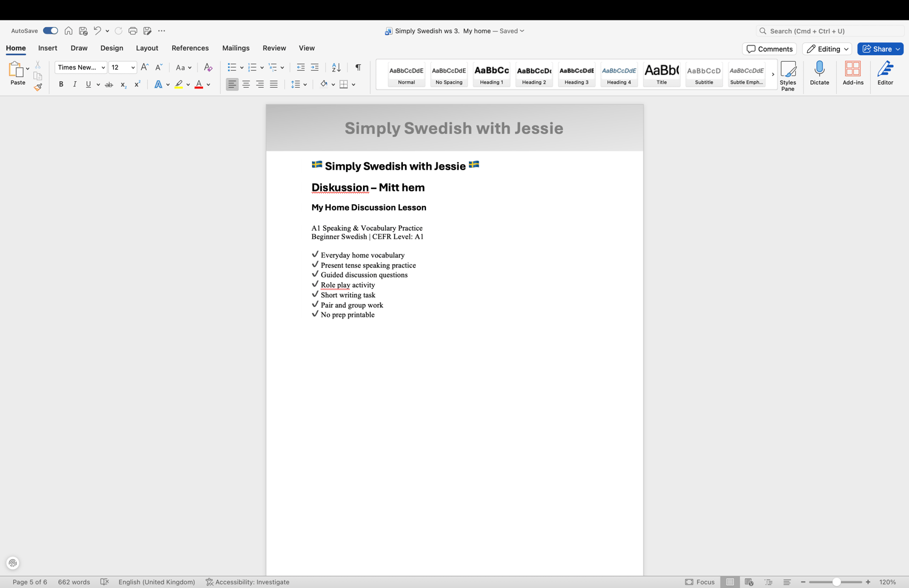The image size is (909, 588).
Task: Apply the Normal style
Action: 407,74
